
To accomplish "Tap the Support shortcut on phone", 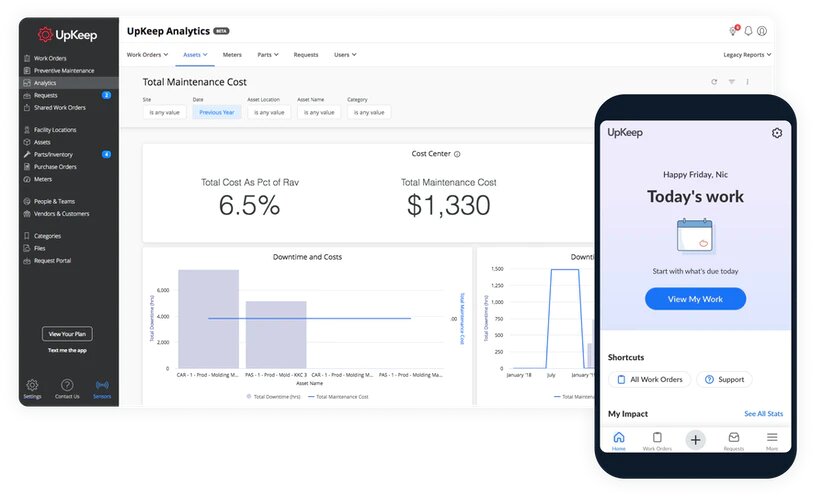I will (725, 379).
